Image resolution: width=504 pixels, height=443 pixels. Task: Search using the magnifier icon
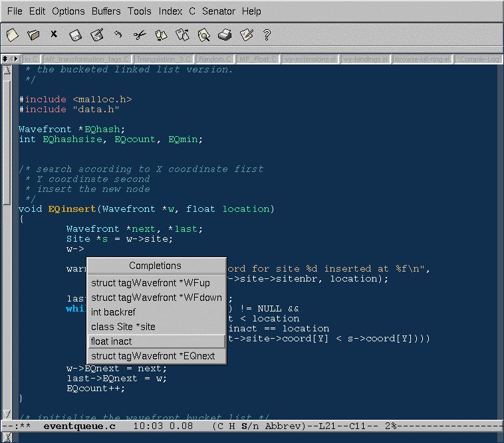pos(203,35)
